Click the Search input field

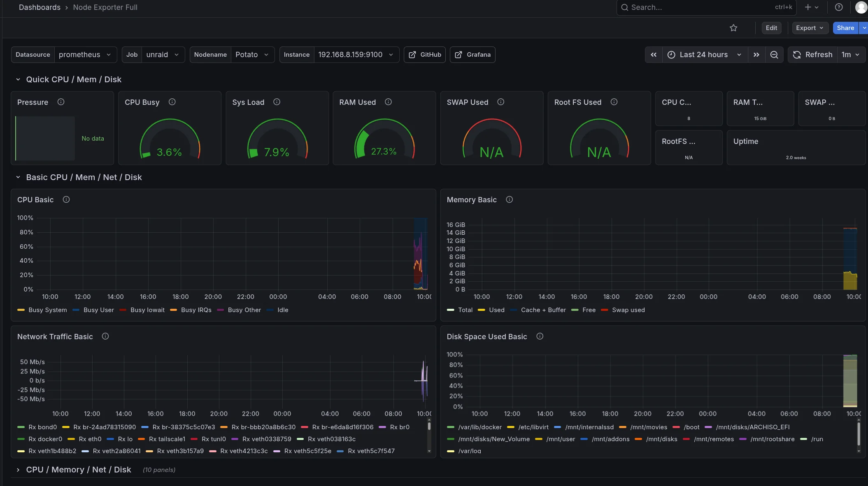(x=706, y=7)
